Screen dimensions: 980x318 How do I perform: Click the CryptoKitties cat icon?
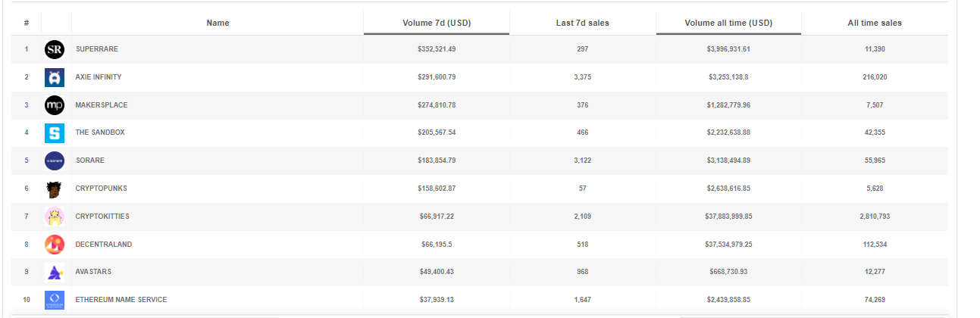point(55,217)
